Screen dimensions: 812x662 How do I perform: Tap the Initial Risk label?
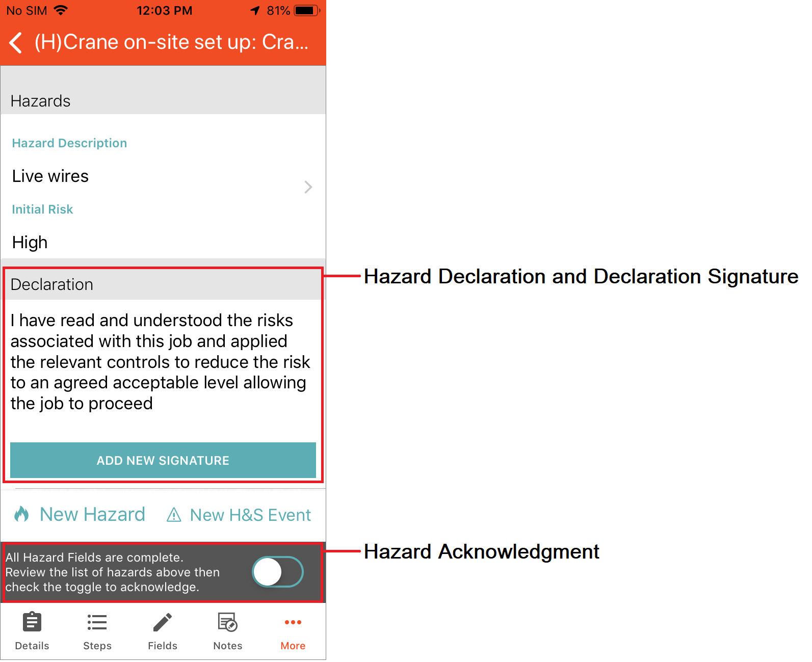point(42,209)
